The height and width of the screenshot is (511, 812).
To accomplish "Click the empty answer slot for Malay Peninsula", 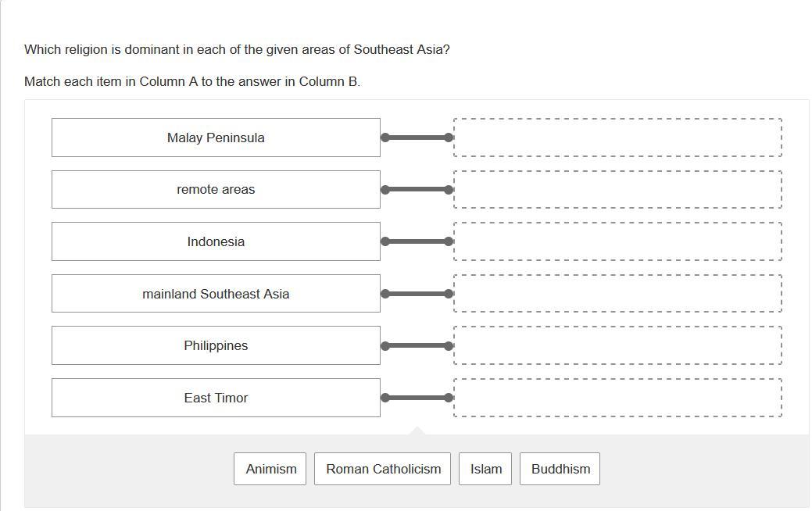I will coord(617,138).
